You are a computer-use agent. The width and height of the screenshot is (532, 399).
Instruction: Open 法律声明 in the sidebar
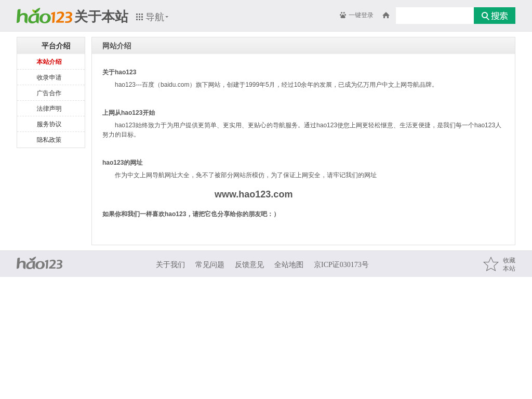pyautogui.click(x=49, y=109)
